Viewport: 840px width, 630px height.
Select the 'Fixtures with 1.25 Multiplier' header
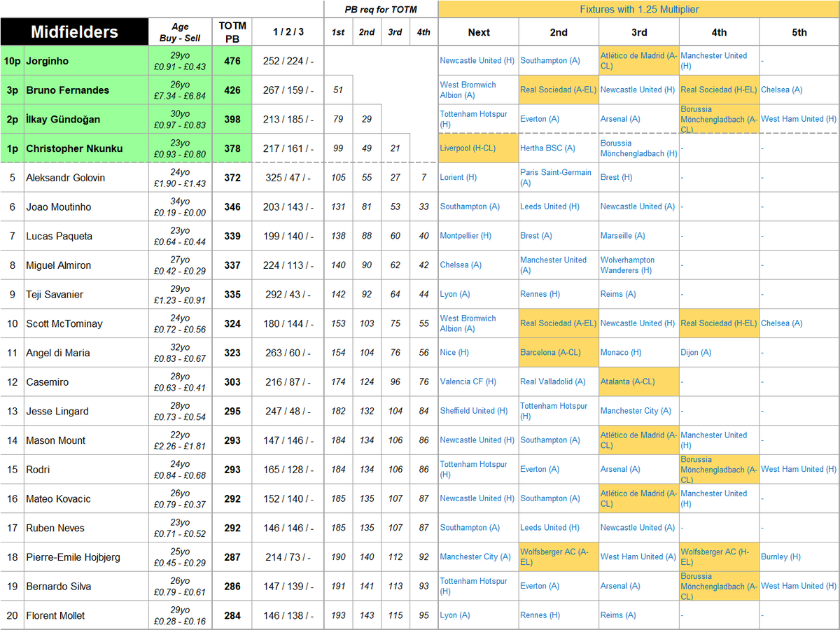639,9
